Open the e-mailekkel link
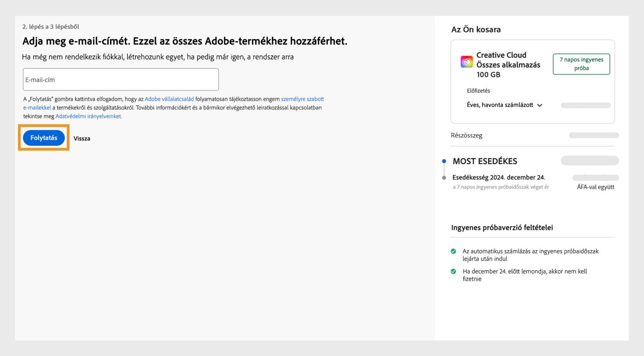Viewport: 644px width, 356px height. (x=37, y=108)
